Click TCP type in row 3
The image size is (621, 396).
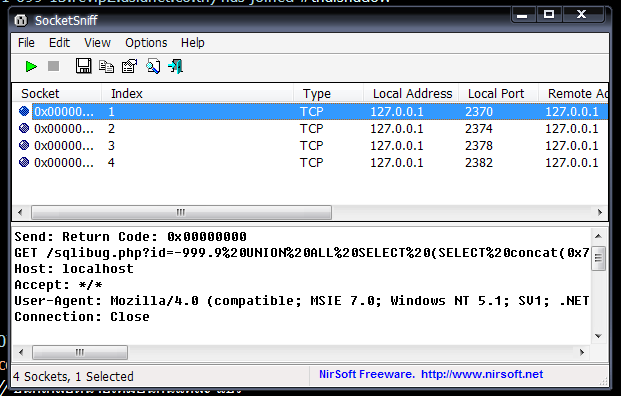[312, 146]
